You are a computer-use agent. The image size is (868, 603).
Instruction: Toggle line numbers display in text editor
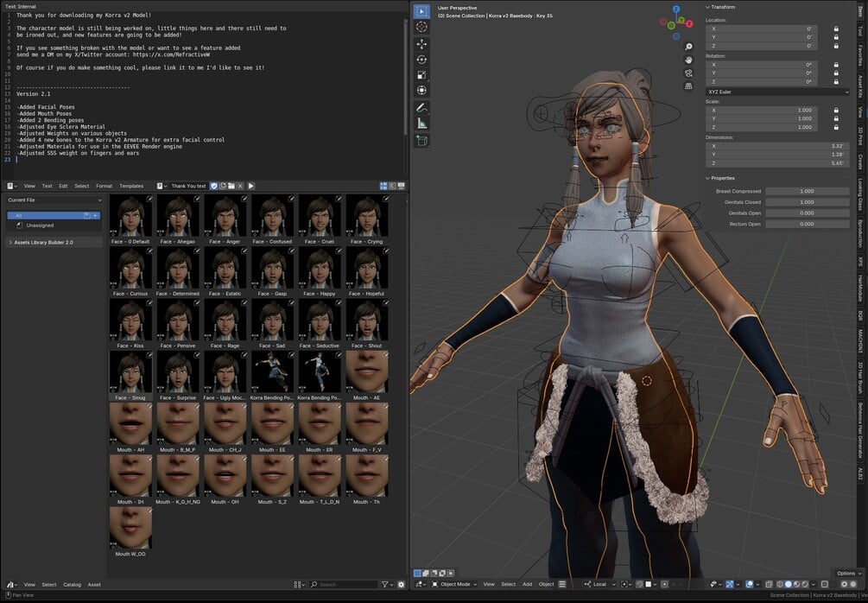click(x=383, y=186)
